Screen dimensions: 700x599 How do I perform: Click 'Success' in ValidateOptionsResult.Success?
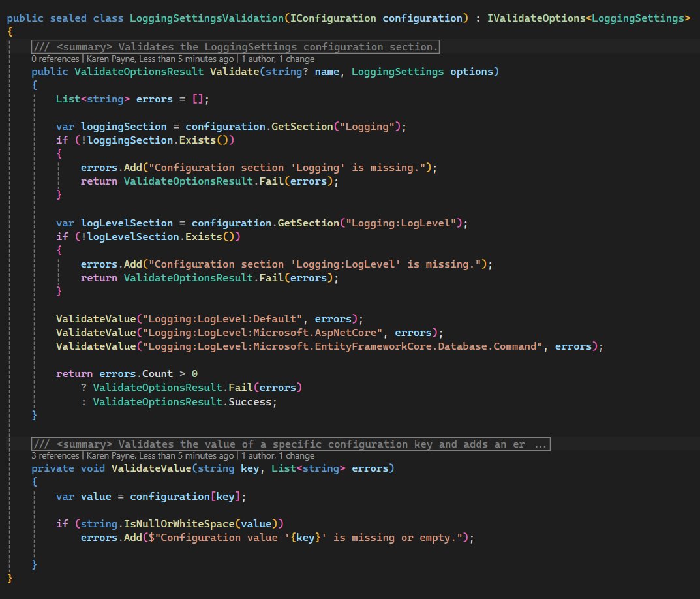(x=250, y=401)
